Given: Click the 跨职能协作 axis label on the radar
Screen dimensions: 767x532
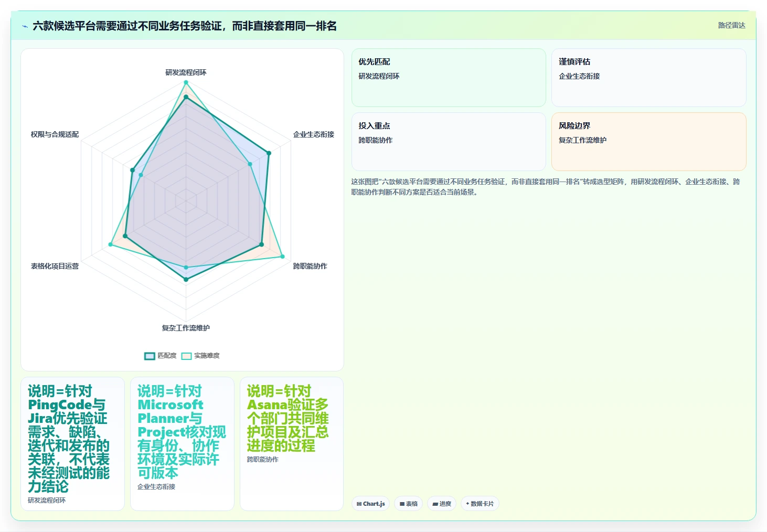Looking at the screenshot, I should (x=310, y=266).
